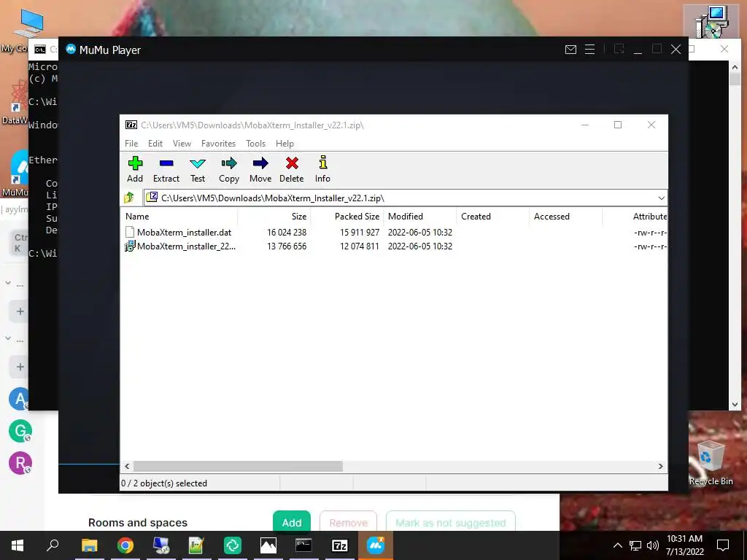The image size is (747, 560).
Task: Sort by Packed Size column header
Action: click(x=347, y=216)
